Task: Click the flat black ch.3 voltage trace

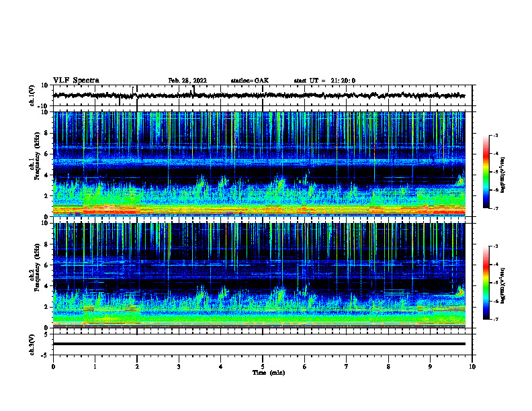Action: point(259,344)
